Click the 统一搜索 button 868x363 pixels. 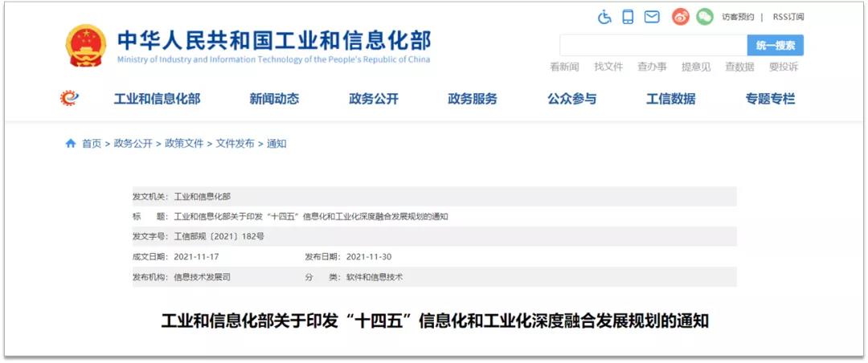pyautogui.click(x=775, y=45)
